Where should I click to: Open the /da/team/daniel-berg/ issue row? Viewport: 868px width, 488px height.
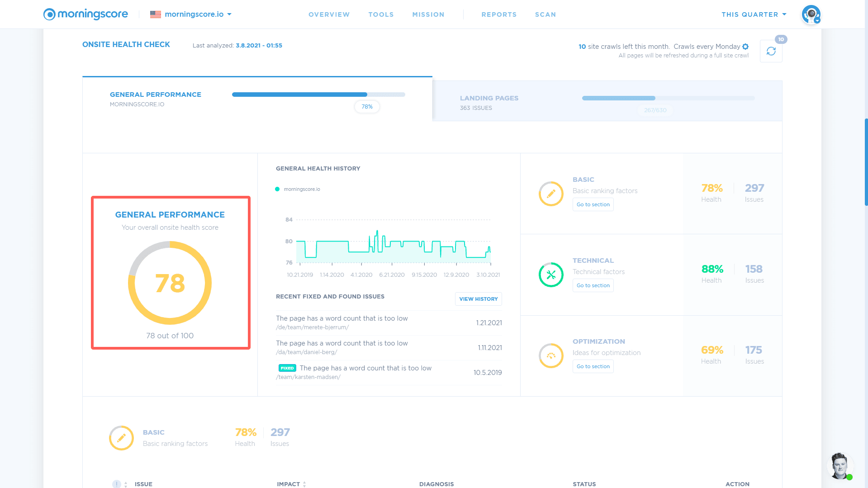coord(389,348)
